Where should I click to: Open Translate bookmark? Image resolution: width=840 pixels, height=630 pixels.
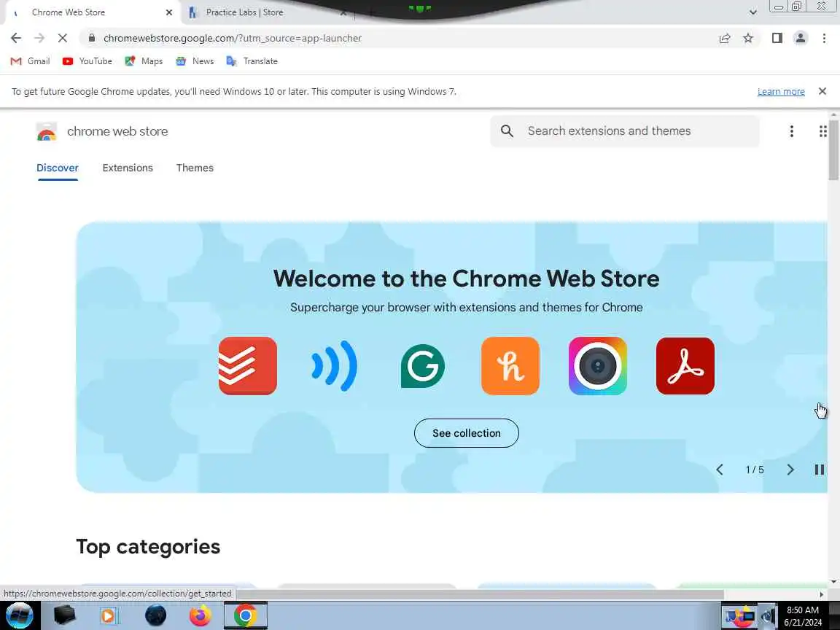coord(252,61)
